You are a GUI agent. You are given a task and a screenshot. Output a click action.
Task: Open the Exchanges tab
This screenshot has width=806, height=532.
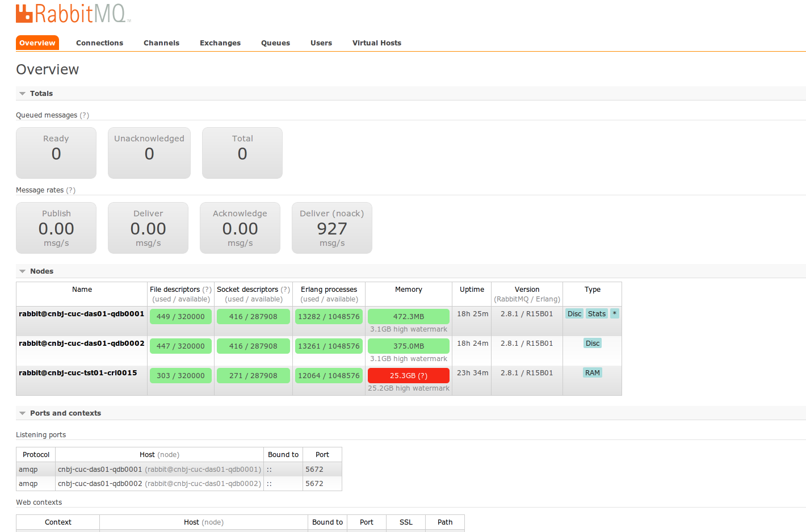(x=220, y=43)
